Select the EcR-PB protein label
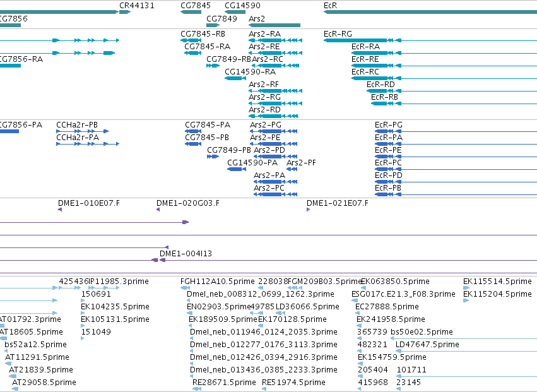 [388, 189]
